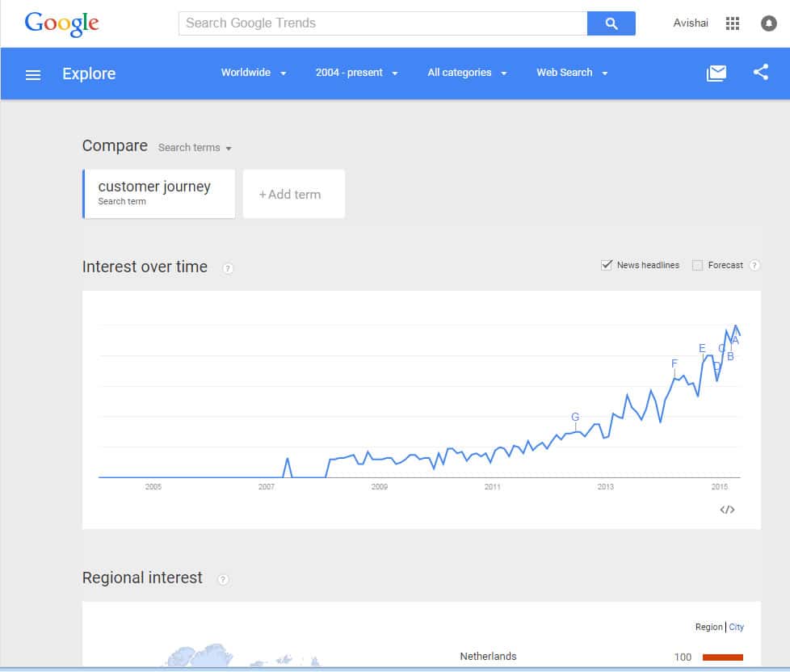790x672 pixels.
Task: Open the Search terms compare dropdown
Action: (195, 148)
